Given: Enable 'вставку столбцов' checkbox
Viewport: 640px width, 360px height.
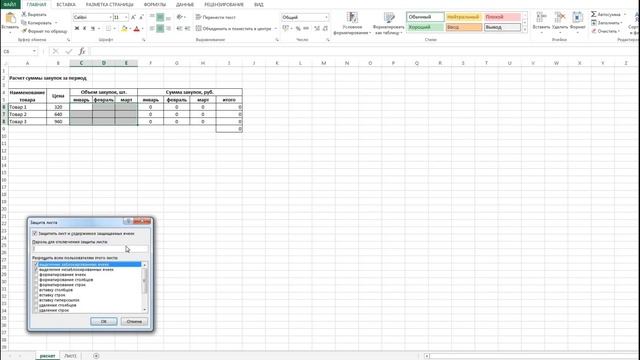Looking at the screenshot, I should coord(36,290).
